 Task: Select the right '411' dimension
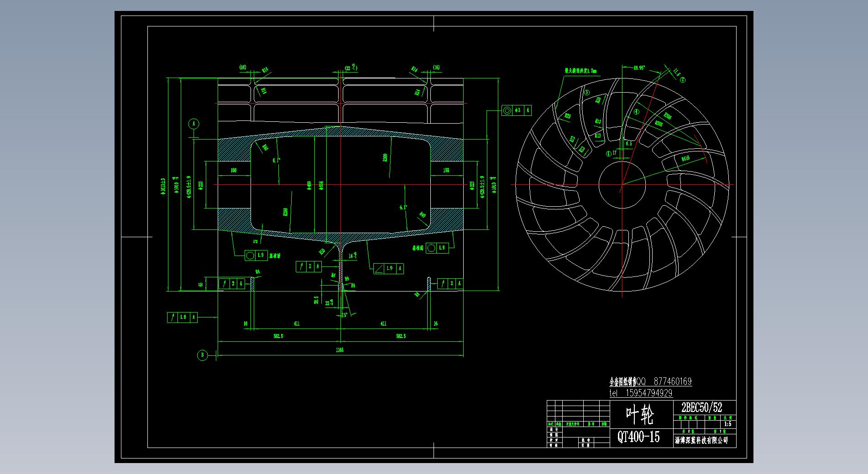point(383,323)
